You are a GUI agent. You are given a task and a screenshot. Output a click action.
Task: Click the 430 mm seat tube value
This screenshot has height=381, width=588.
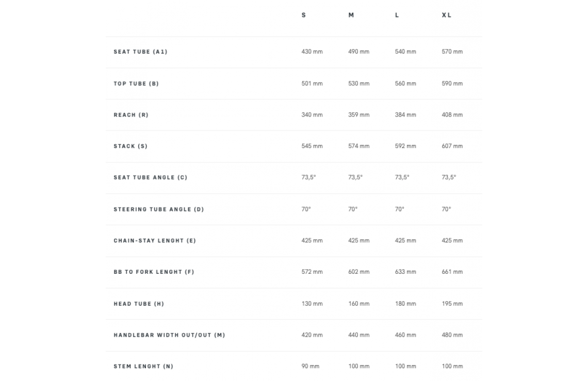312,52
